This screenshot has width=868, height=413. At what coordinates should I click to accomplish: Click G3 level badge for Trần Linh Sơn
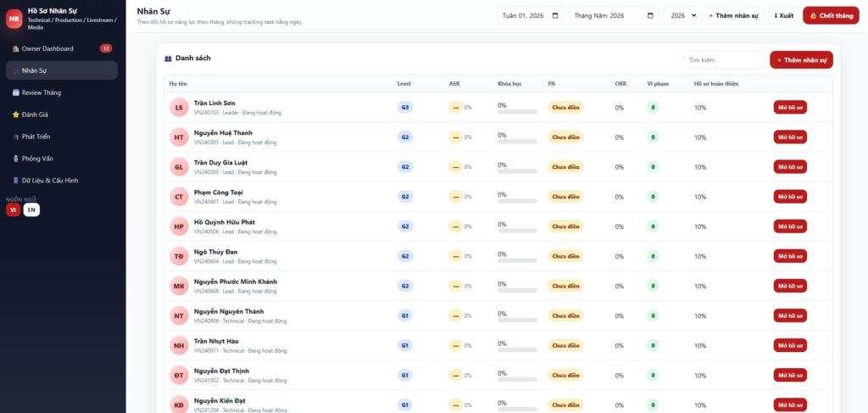click(x=405, y=108)
